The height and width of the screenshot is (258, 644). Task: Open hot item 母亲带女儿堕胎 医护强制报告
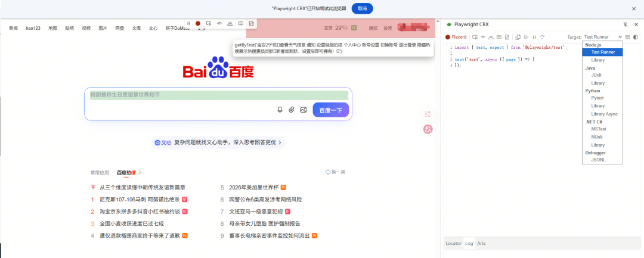(x=265, y=223)
